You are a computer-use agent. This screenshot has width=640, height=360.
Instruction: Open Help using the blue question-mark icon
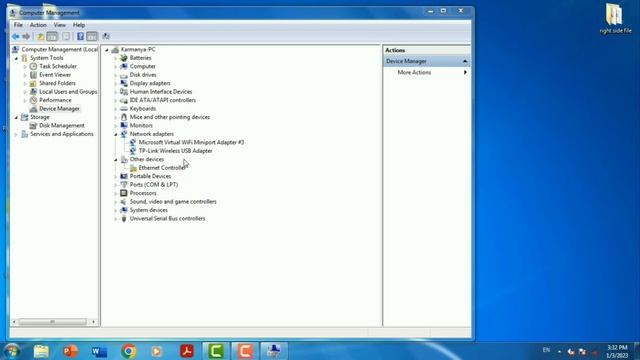(80, 36)
